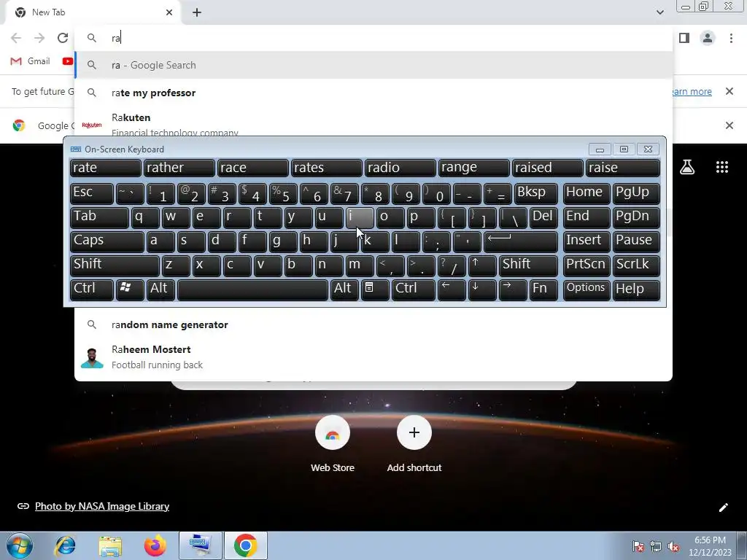Viewport: 747px width, 560px height.
Task: Choose the 'rate my professor' suggestion
Action: coord(373,93)
